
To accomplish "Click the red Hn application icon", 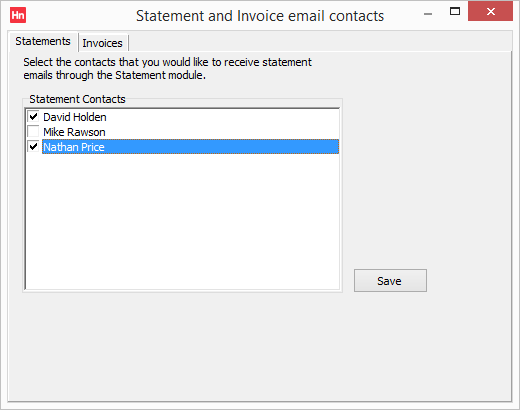I will pos(18,15).
